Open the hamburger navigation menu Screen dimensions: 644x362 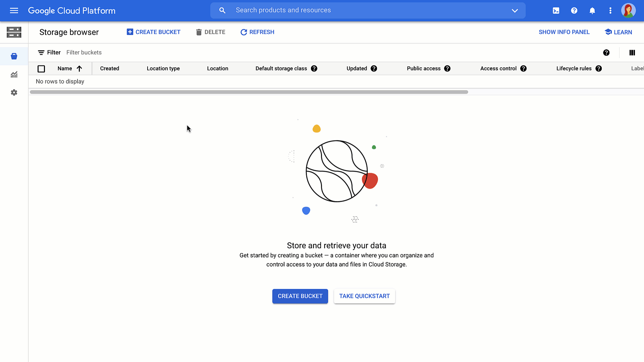coord(14,10)
